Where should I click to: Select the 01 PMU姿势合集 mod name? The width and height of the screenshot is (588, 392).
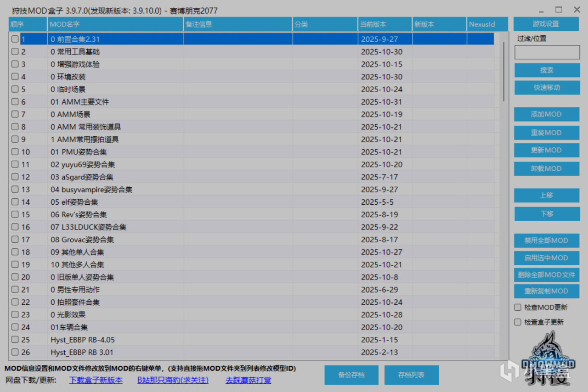79,152
